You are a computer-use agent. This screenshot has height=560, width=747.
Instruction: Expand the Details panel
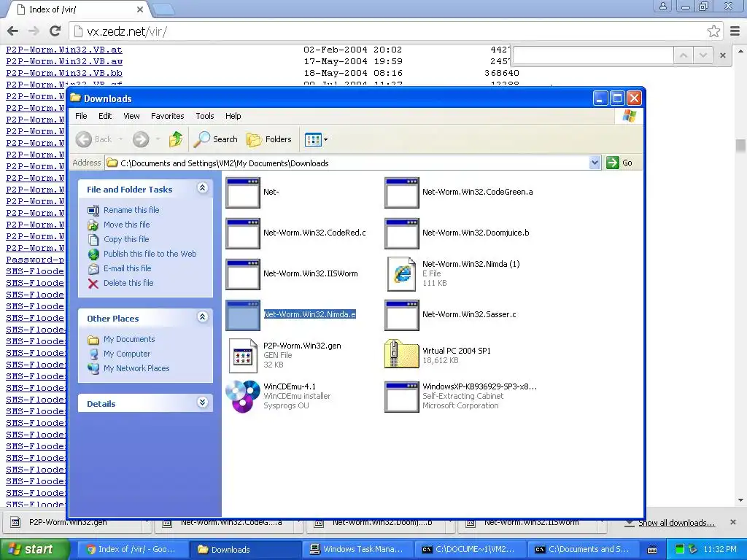click(x=203, y=402)
